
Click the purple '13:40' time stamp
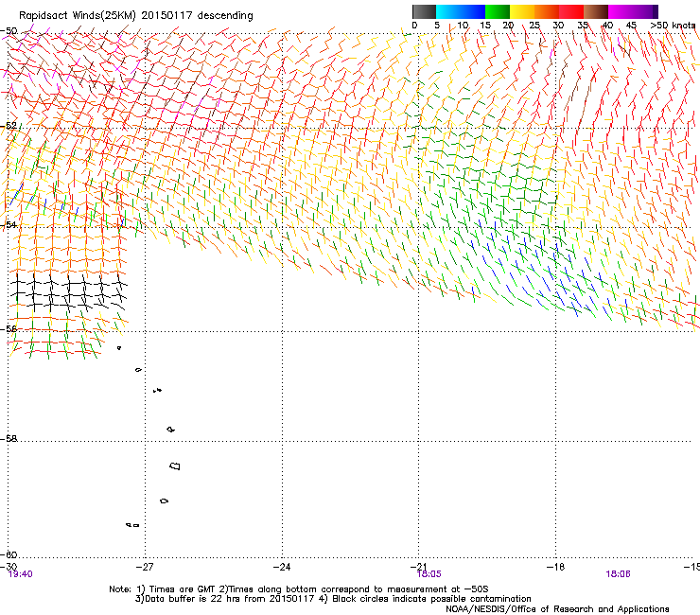coord(21,574)
